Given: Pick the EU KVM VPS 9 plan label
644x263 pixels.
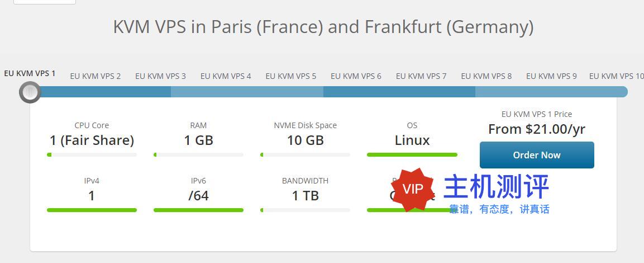Looking at the screenshot, I should point(552,76).
